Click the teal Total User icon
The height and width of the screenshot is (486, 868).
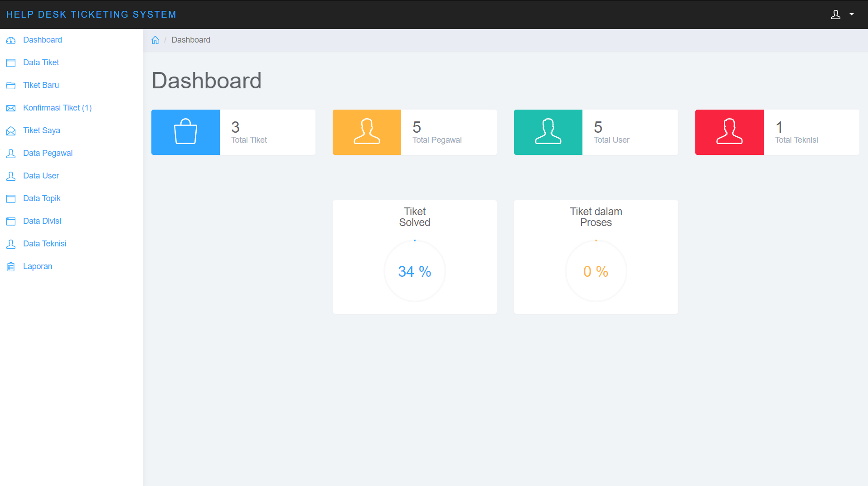coord(548,132)
